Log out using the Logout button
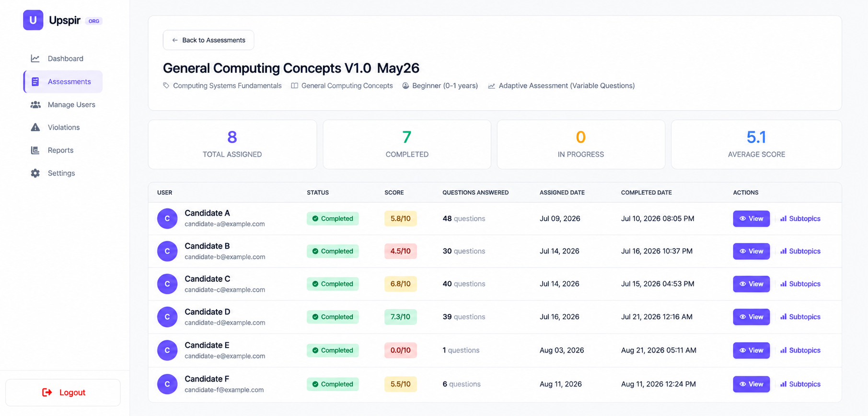This screenshot has height=416, width=868. [63, 393]
